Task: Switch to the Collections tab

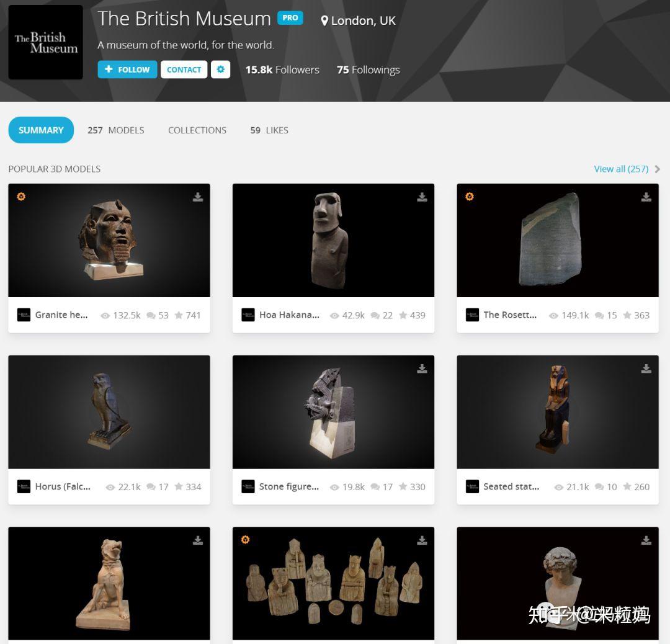Action: pos(197,130)
